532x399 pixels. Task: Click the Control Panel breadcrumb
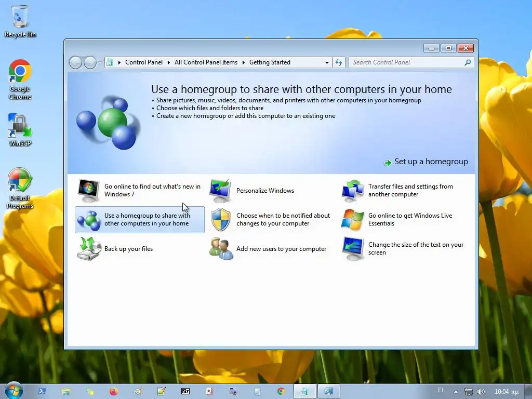pyautogui.click(x=144, y=62)
